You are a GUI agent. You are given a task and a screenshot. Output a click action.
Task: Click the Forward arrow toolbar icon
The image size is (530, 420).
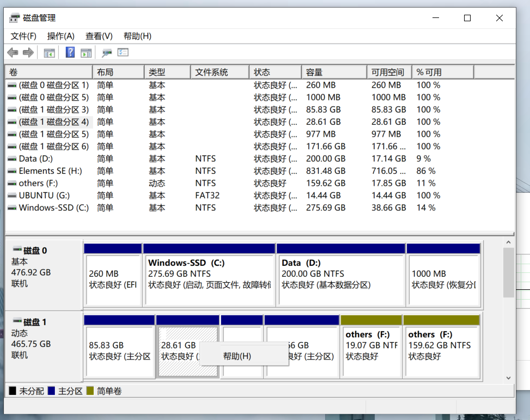click(28, 52)
